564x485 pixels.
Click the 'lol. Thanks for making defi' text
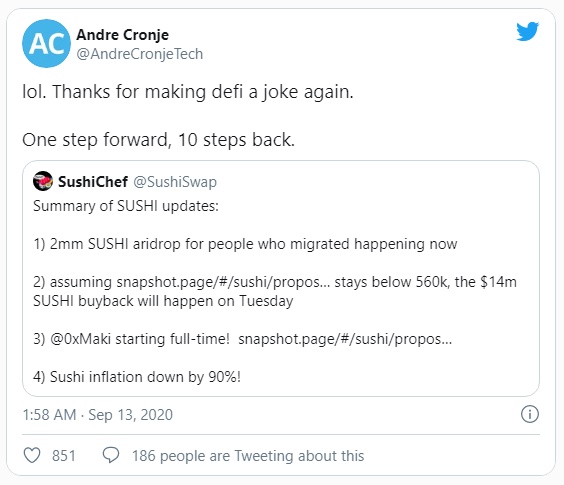click(132, 91)
